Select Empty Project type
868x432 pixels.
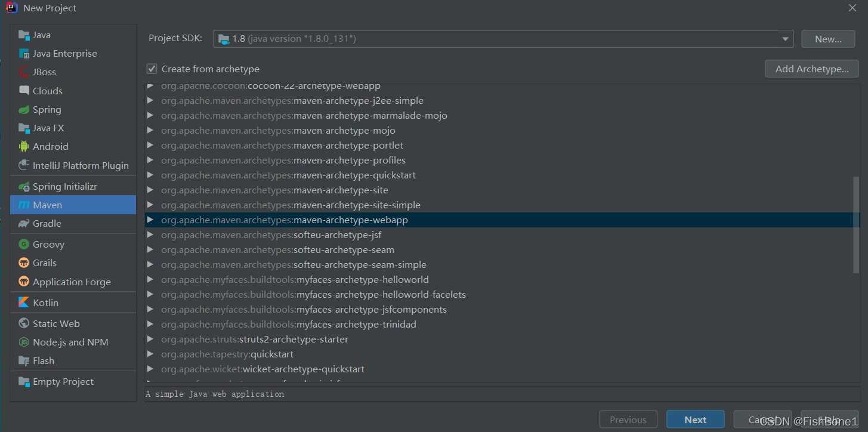point(73,382)
